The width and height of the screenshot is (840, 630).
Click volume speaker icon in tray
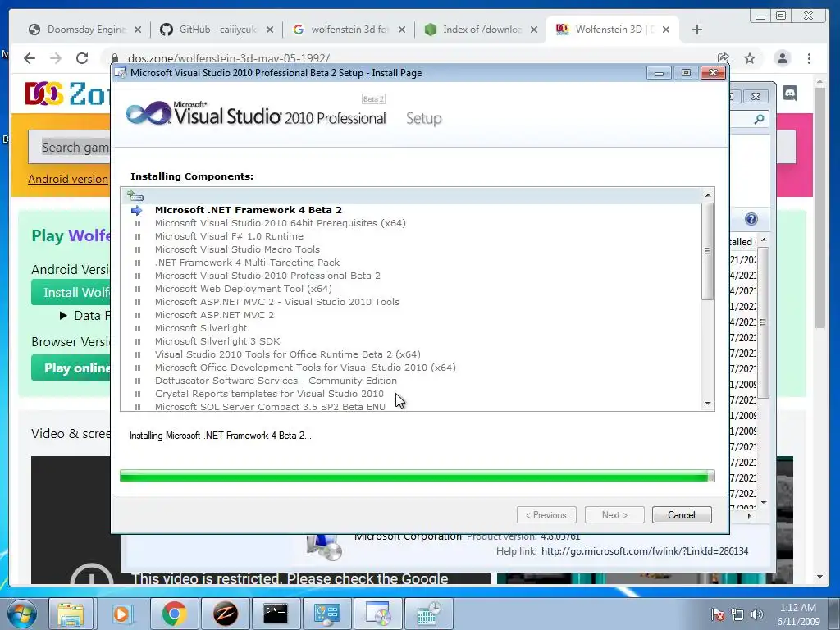757,614
